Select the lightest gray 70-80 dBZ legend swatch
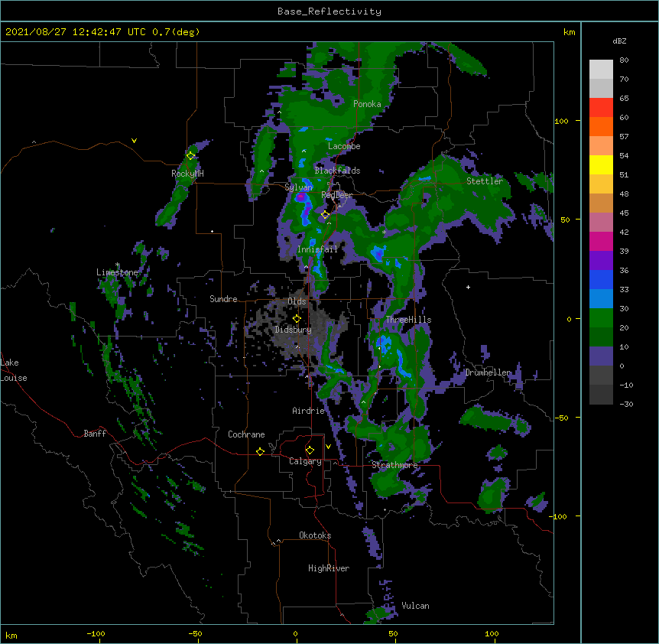Screen dimensions: 659x644 click(x=601, y=70)
